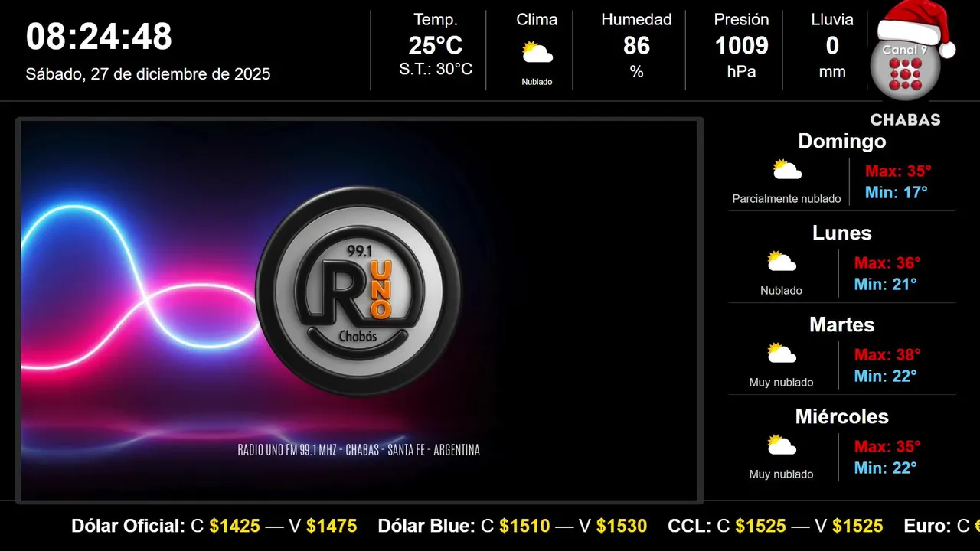Click Dólar Oficial sell price $1475

click(x=332, y=526)
